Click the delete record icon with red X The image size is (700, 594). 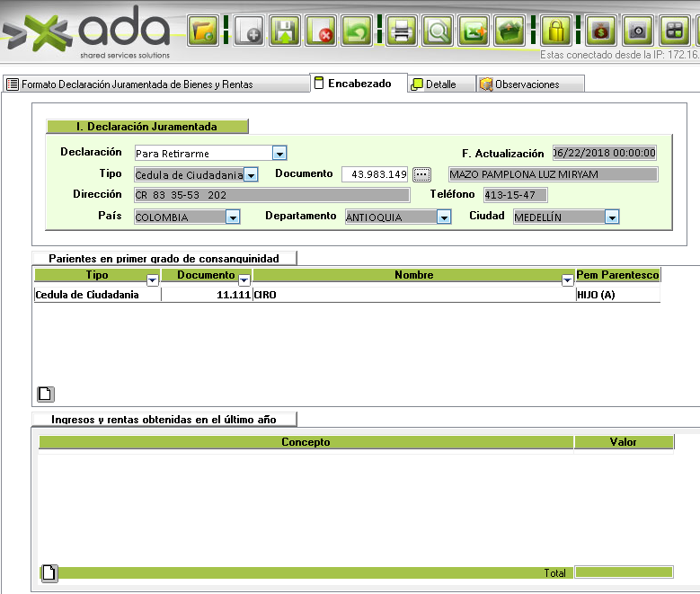tap(321, 31)
